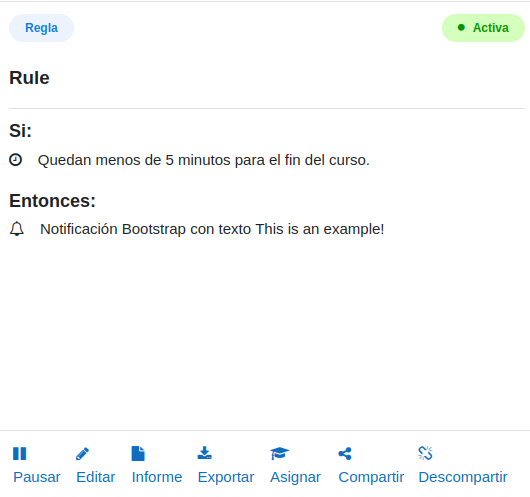This screenshot has height=497, width=530.
Task: Select the Descompartir link
Action: (x=463, y=477)
